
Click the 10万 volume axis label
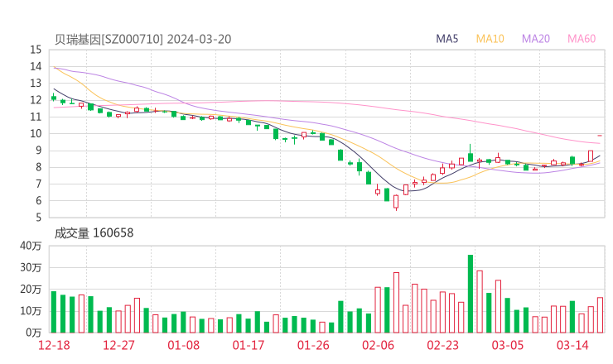[x=31, y=311]
